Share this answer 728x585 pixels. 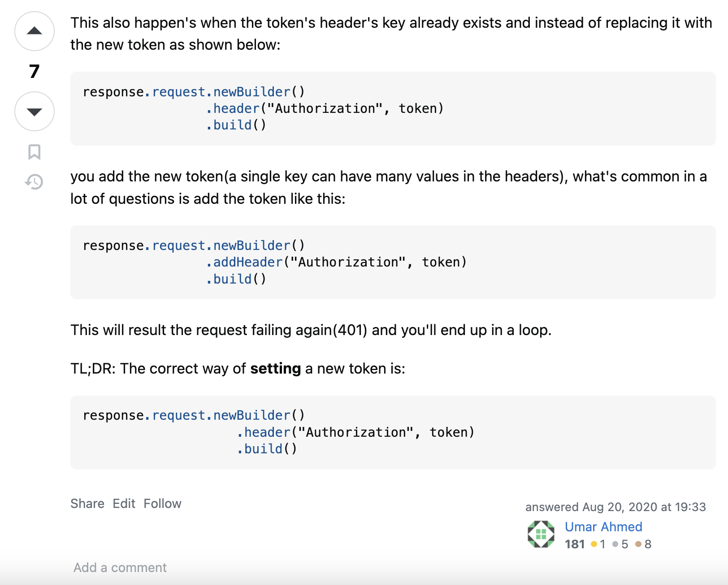point(87,503)
